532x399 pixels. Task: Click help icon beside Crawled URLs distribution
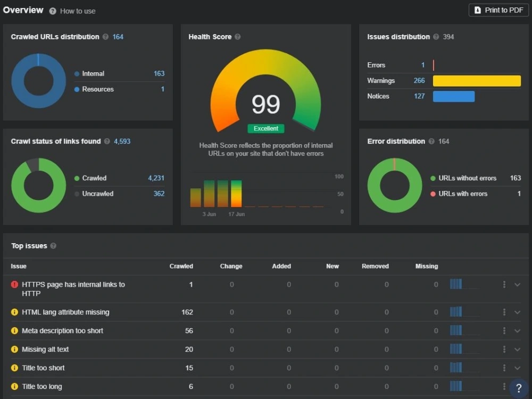coord(105,37)
